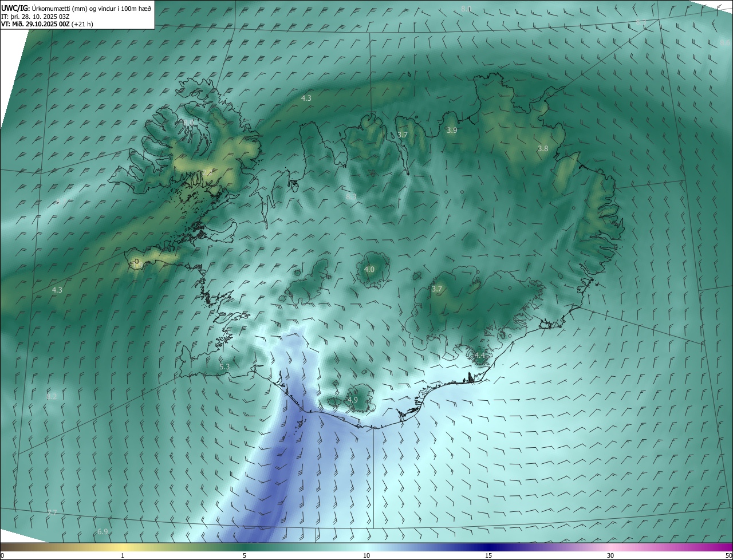Viewport: 733px width, 560px height.
Task: Click the colour scale tick label 50
Action: 728,556
